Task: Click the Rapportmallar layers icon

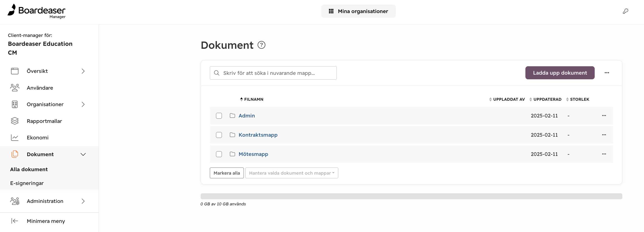Action: (15, 121)
